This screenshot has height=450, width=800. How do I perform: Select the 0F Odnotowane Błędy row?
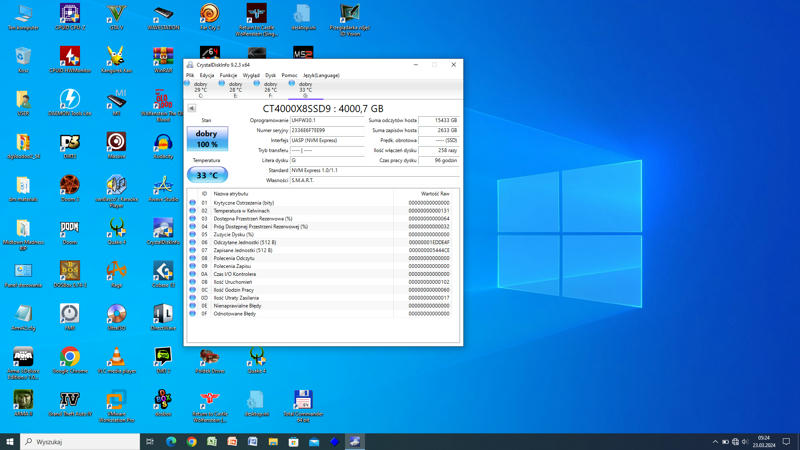coord(322,314)
